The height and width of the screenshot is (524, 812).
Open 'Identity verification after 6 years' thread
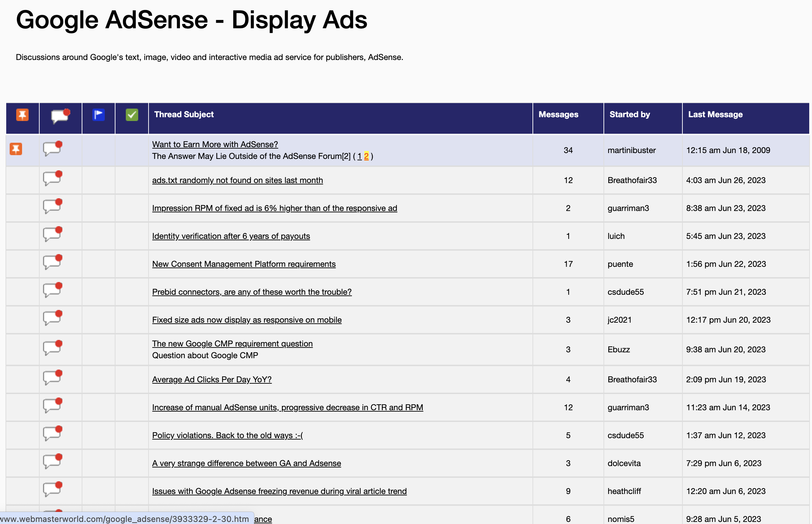231,236
